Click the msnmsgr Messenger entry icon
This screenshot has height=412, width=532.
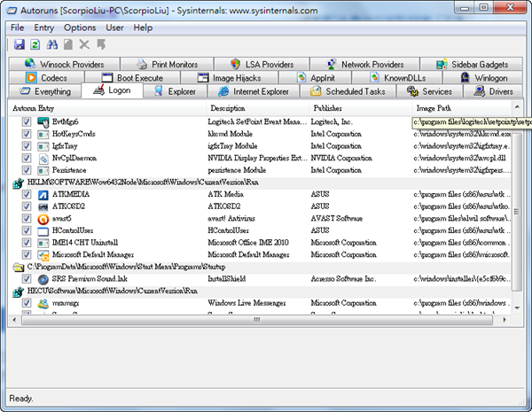pyautogui.click(x=43, y=303)
